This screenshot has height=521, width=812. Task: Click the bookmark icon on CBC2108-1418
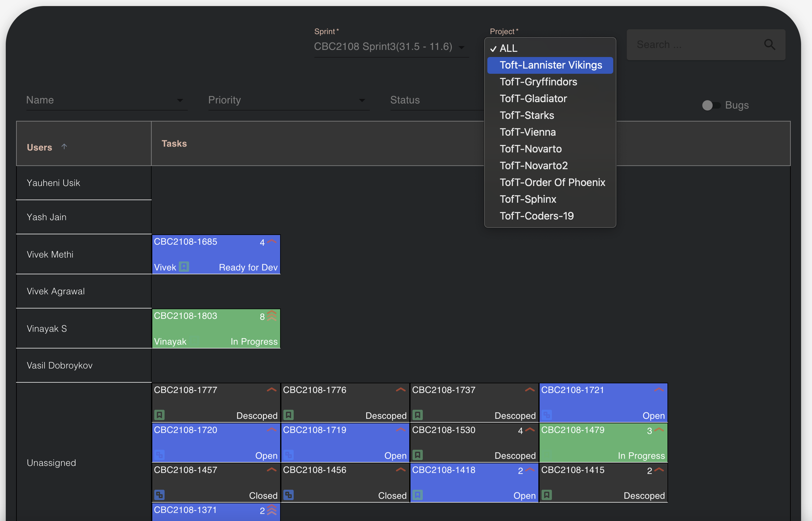coord(418,495)
